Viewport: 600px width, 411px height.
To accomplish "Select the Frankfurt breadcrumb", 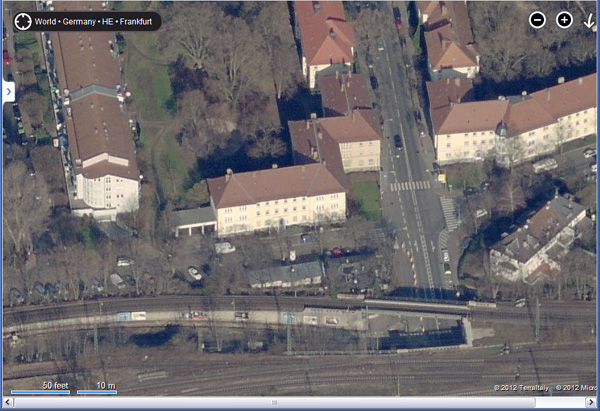I will click(x=136, y=21).
